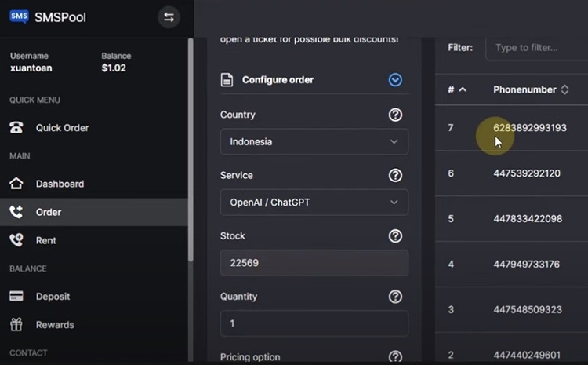Select the Order menu item

(x=48, y=212)
